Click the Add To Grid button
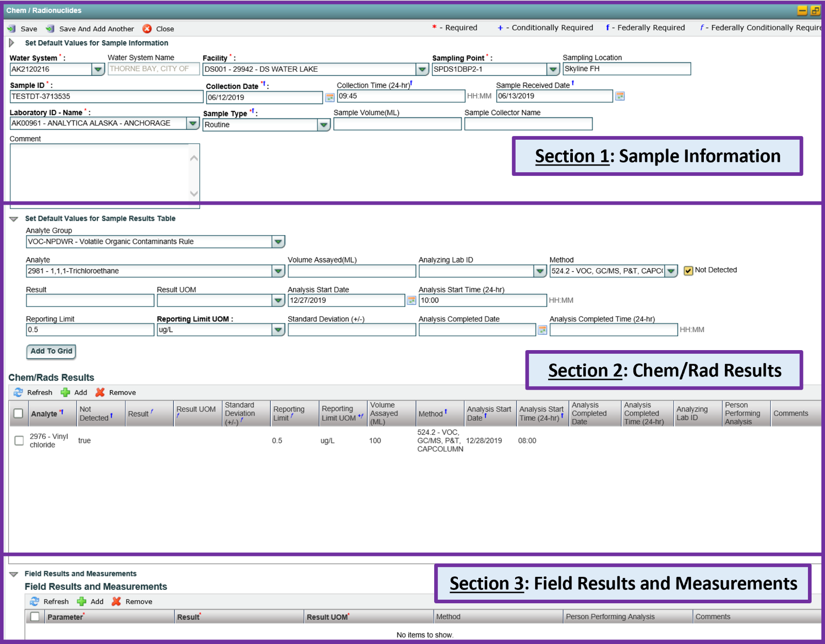 point(51,351)
